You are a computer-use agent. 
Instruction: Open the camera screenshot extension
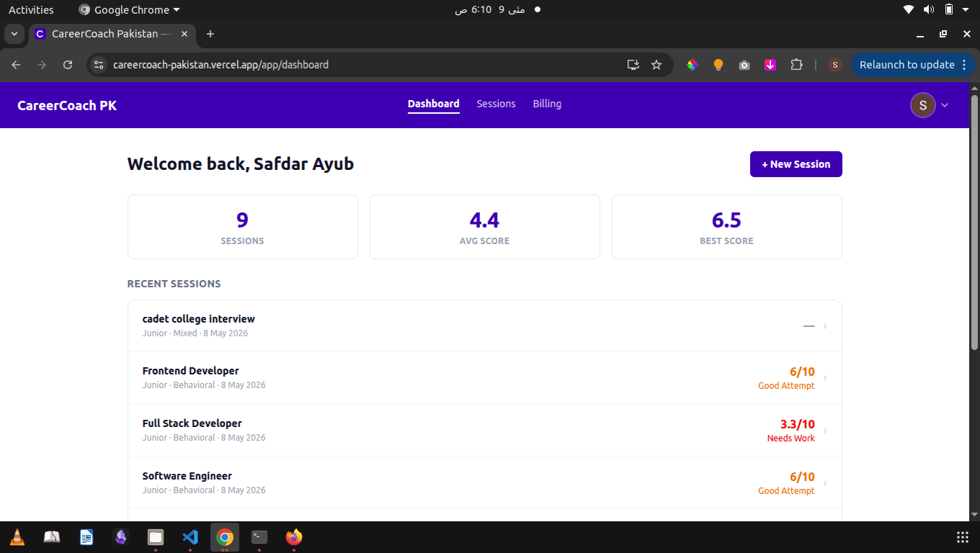click(744, 65)
